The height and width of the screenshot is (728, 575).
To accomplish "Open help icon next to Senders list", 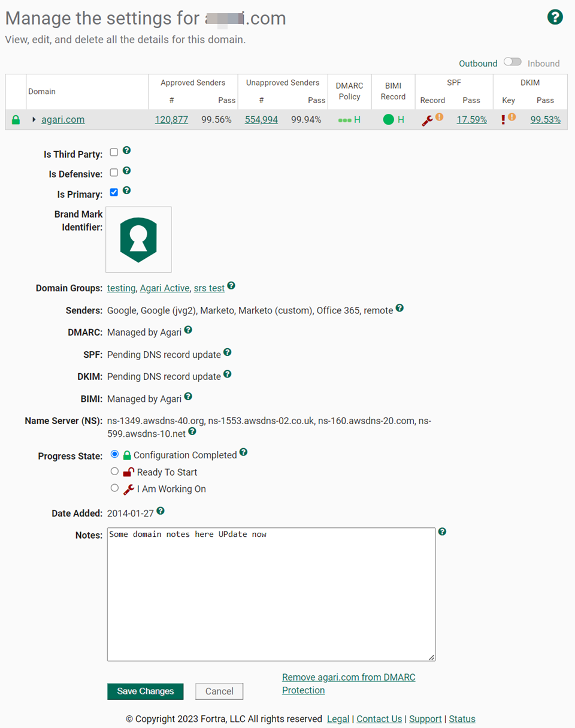I will pyautogui.click(x=400, y=309).
